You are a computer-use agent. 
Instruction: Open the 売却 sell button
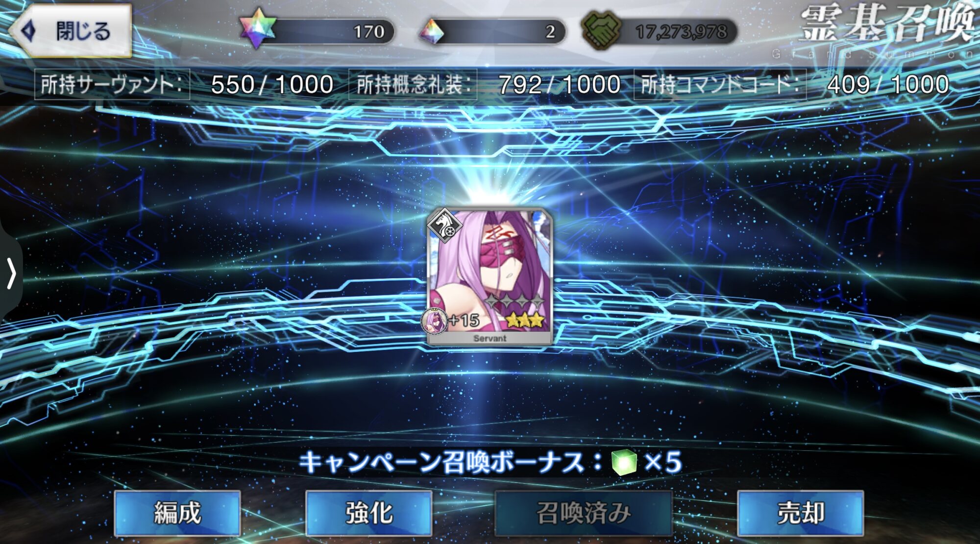click(801, 513)
